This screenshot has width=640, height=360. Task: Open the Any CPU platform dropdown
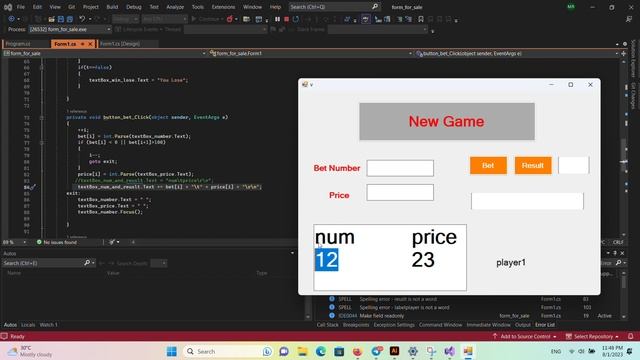(164, 19)
